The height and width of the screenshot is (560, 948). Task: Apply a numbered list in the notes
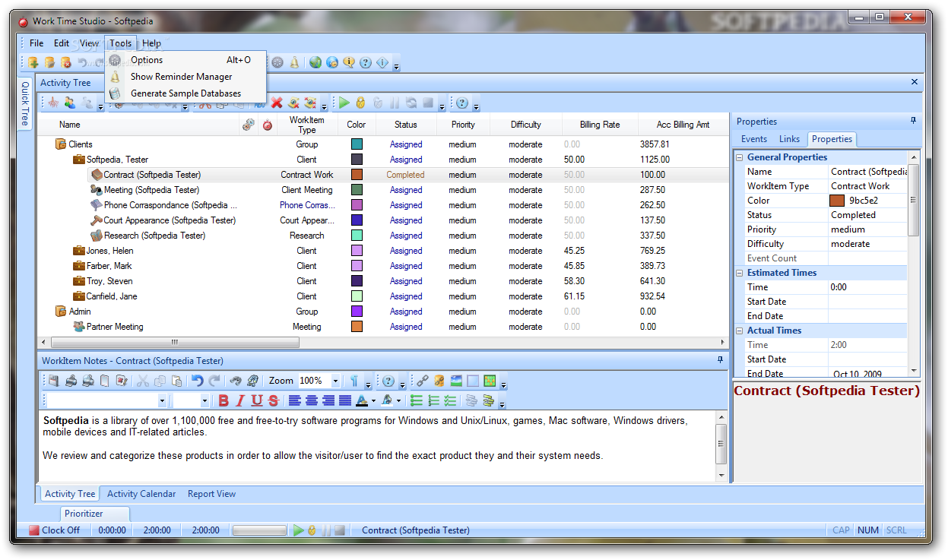click(433, 400)
